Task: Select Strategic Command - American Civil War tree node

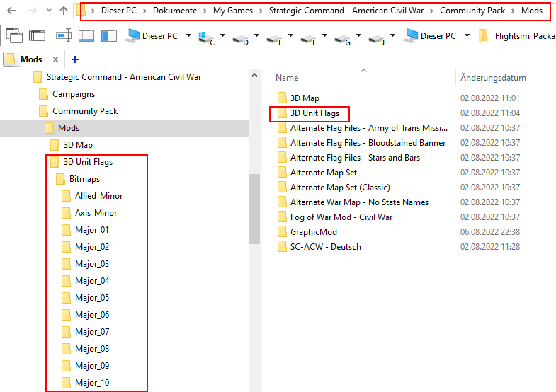Action: tap(117, 77)
